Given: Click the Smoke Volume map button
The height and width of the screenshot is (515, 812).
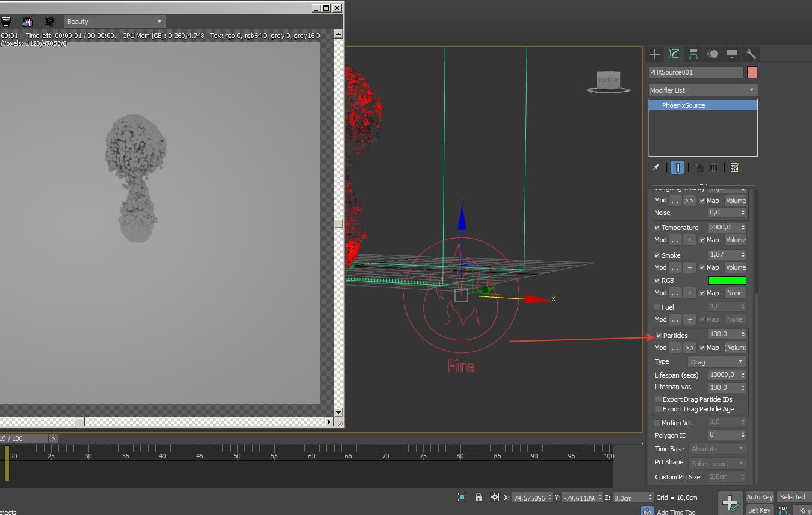Looking at the screenshot, I should [735, 267].
